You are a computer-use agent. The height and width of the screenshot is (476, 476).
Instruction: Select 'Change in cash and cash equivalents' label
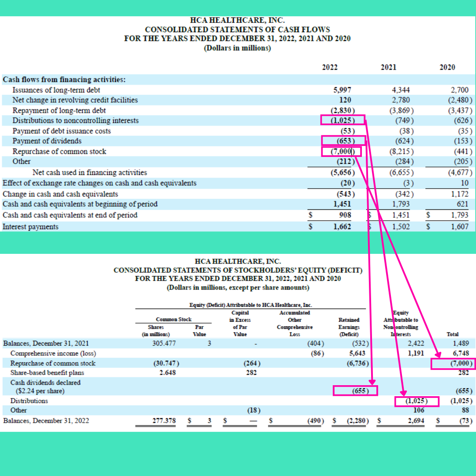(x=60, y=194)
